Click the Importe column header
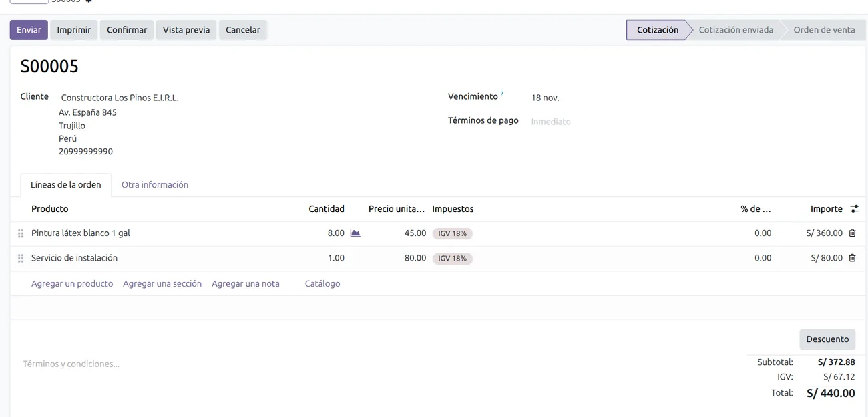The height and width of the screenshot is (417, 868). 827,209
